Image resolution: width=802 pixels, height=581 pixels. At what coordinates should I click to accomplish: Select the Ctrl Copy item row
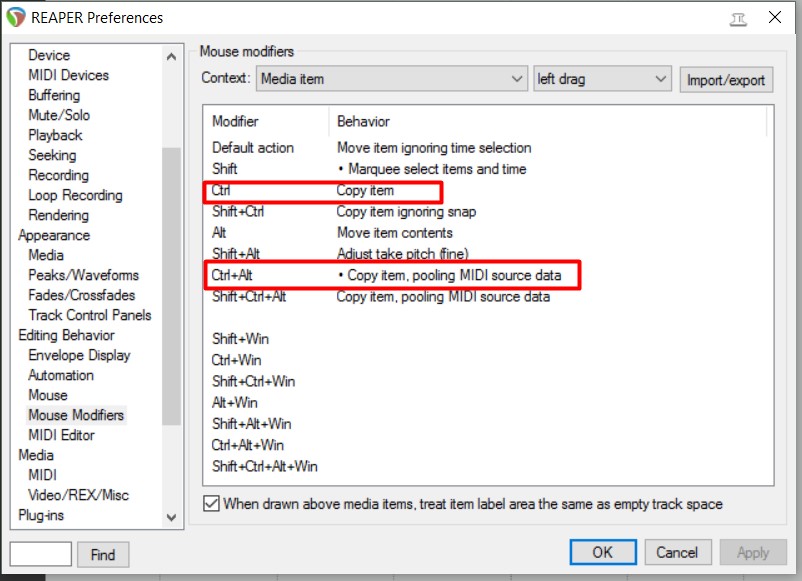pos(488,190)
